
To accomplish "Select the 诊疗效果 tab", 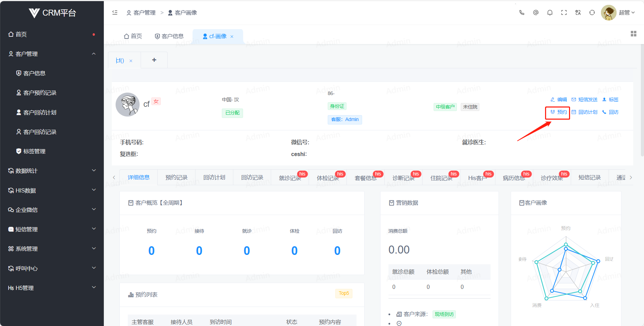I will (552, 178).
